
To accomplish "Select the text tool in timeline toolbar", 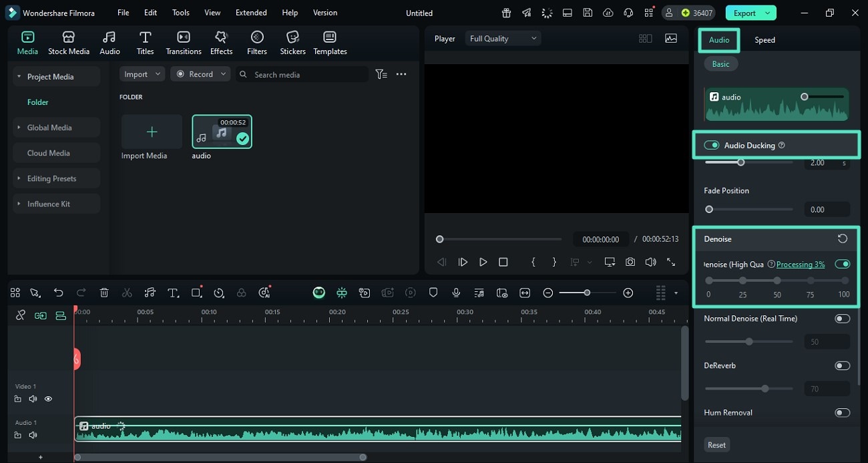I will click(x=173, y=293).
